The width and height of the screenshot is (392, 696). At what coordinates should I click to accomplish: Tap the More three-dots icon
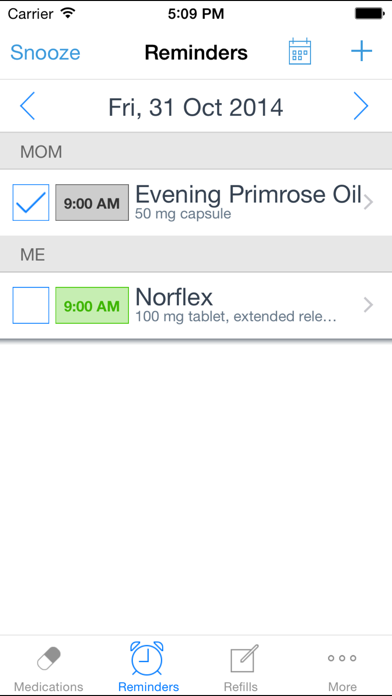coord(342,658)
